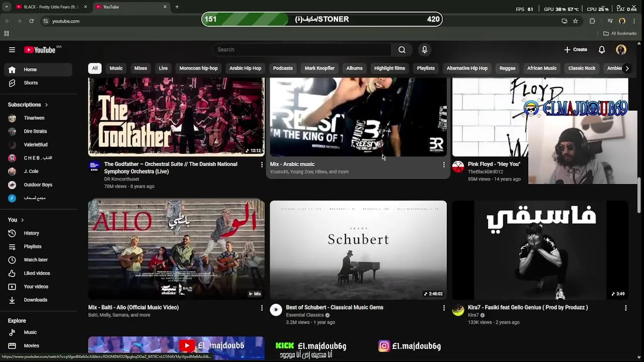Screen dimensions: 644x362
Task: Click inside the YouTube search field
Action: coord(302,50)
